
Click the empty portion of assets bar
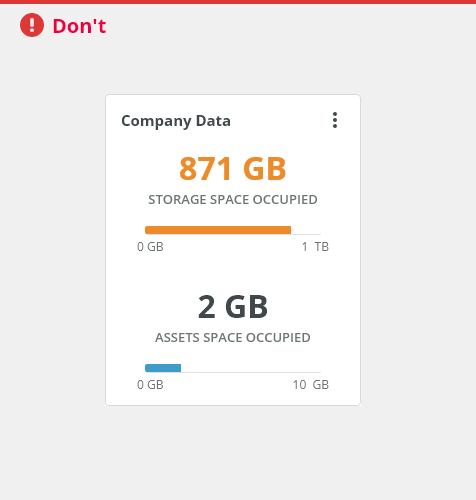pyautogui.click(x=251, y=368)
